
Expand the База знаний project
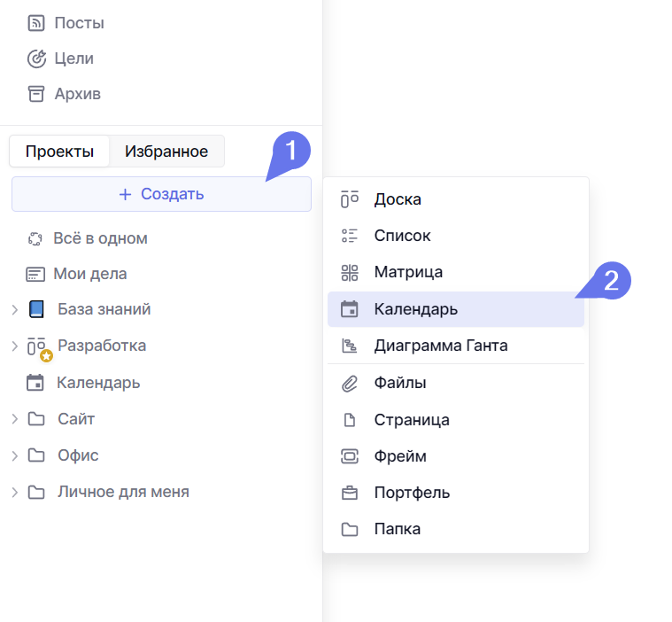pos(14,310)
